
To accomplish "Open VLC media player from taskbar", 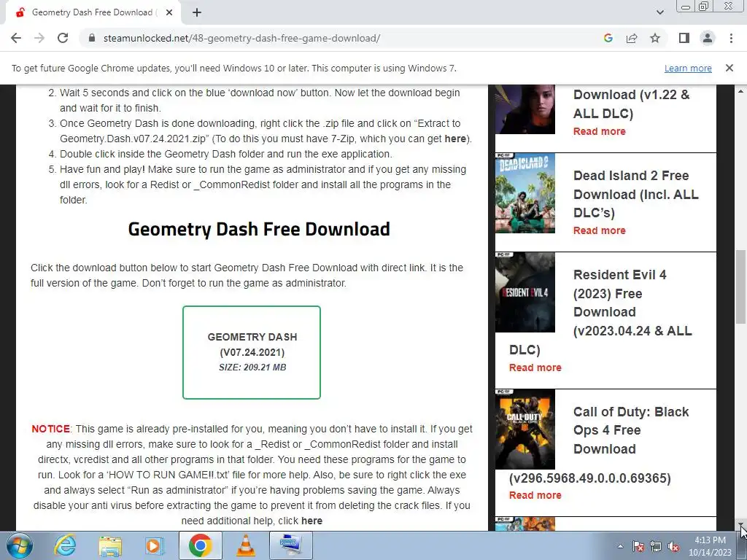I will 245,545.
